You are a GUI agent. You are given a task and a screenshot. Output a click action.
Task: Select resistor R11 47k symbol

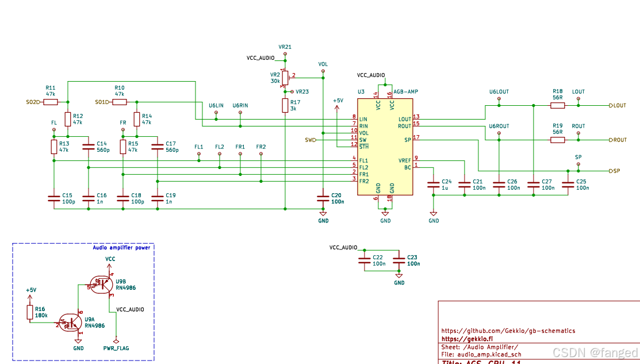[x=51, y=102]
